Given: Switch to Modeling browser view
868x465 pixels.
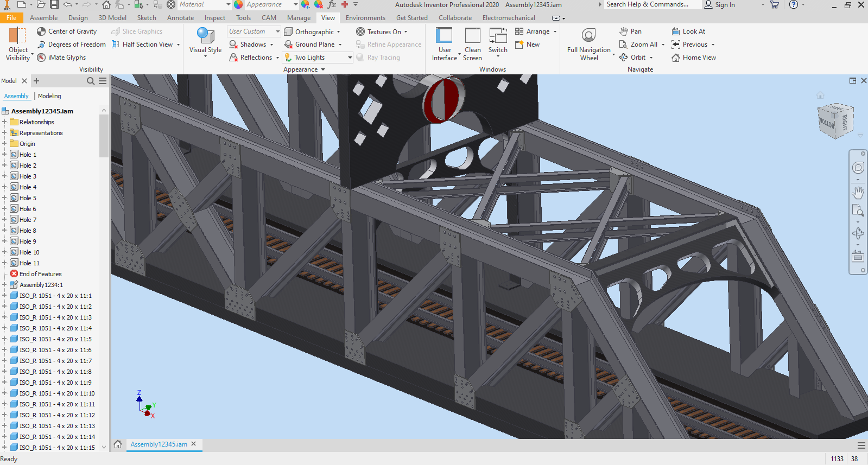Looking at the screenshot, I should [x=49, y=96].
